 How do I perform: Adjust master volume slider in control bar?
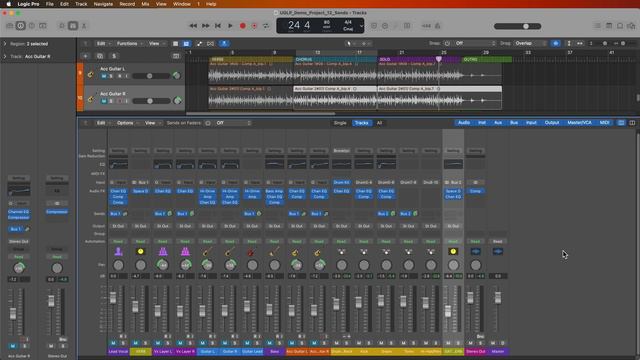[518, 26]
